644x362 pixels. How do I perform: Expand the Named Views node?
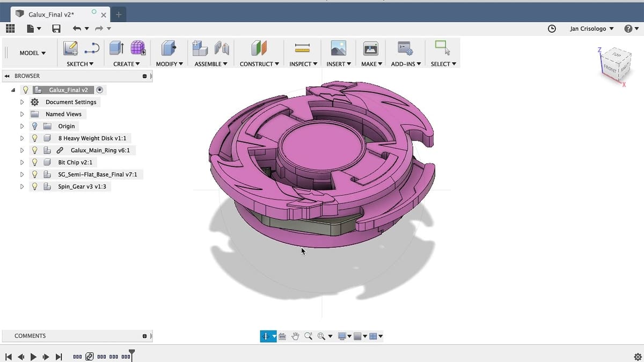[22, 114]
